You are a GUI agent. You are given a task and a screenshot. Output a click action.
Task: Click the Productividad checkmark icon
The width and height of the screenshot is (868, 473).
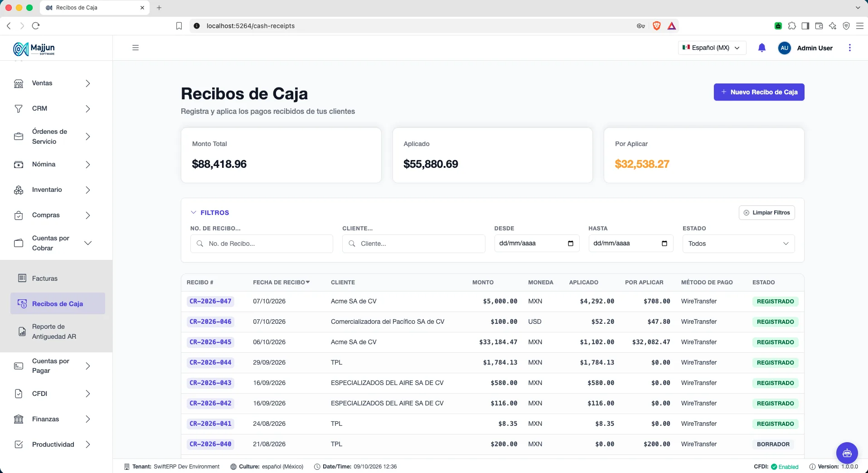pos(19,444)
